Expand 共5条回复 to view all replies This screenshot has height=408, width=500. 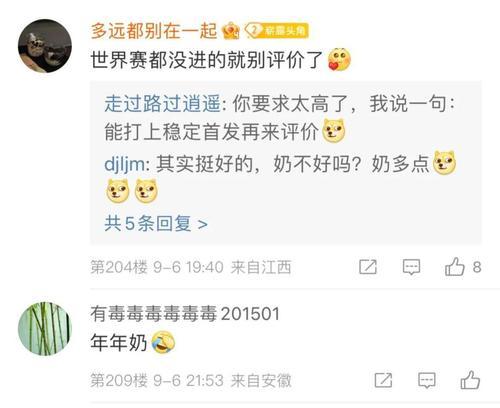click(x=156, y=223)
